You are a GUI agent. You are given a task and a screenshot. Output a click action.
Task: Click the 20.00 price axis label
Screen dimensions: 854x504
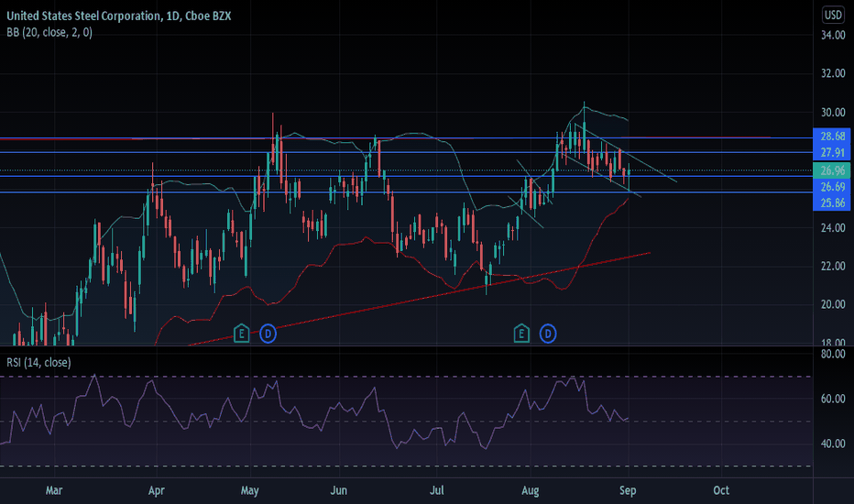click(833, 304)
